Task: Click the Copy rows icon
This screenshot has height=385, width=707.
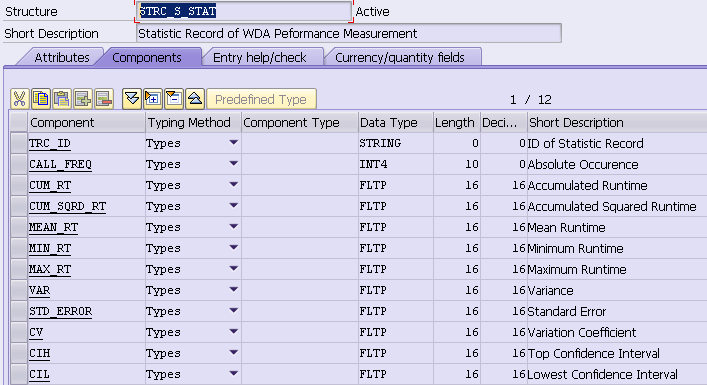Action: pyautogui.click(x=41, y=99)
